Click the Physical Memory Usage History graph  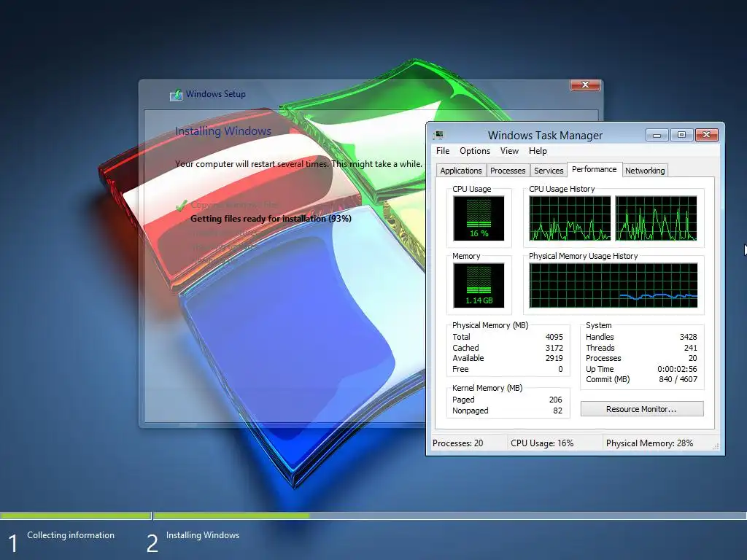click(x=613, y=285)
